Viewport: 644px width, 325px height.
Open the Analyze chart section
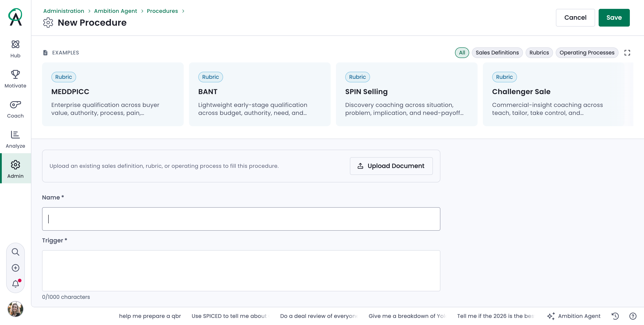[15, 139]
